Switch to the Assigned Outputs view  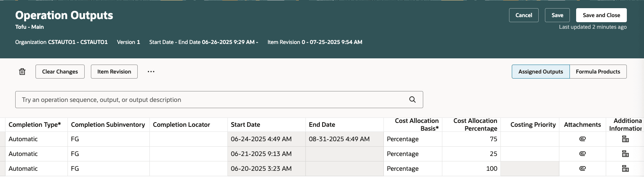pyautogui.click(x=540, y=72)
